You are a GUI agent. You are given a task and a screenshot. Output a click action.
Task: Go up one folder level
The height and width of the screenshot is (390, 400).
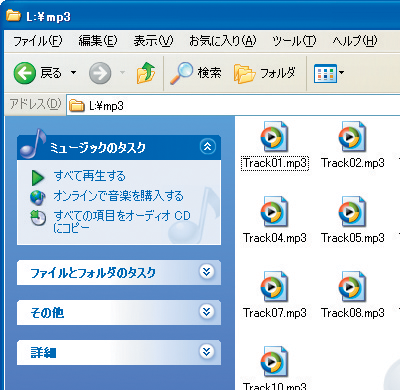pyautogui.click(x=146, y=73)
